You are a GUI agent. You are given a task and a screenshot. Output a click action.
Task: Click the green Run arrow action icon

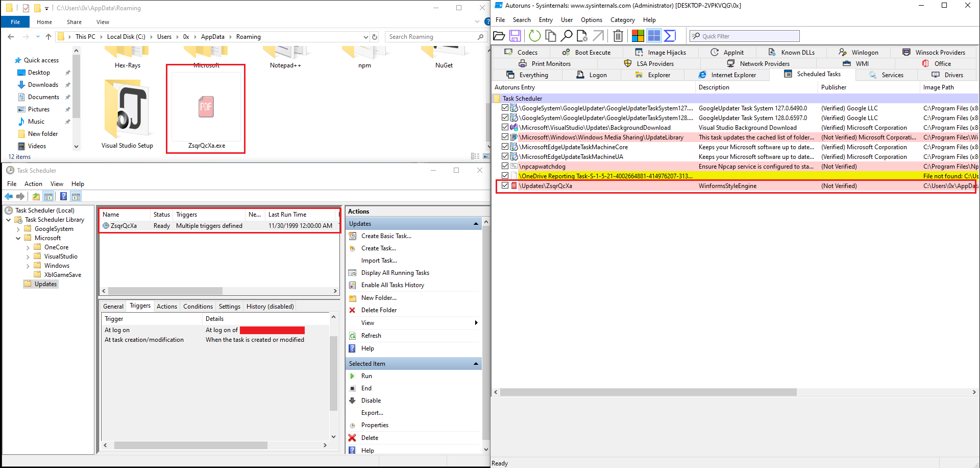[x=352, y=376]
